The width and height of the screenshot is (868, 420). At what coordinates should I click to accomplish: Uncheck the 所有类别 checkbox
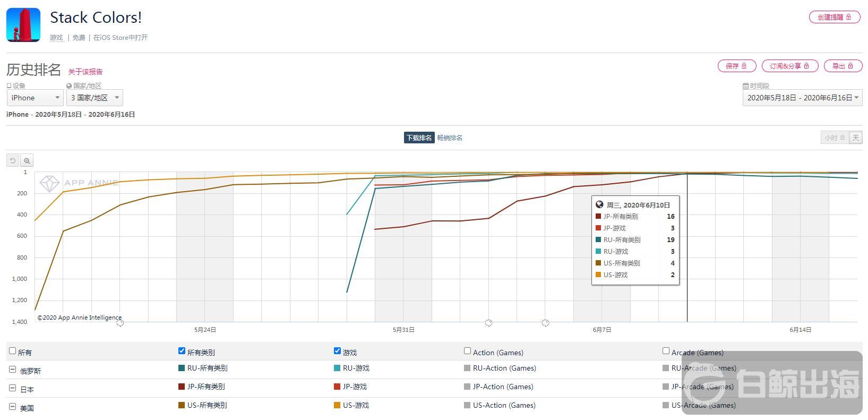tap(182, 351)
